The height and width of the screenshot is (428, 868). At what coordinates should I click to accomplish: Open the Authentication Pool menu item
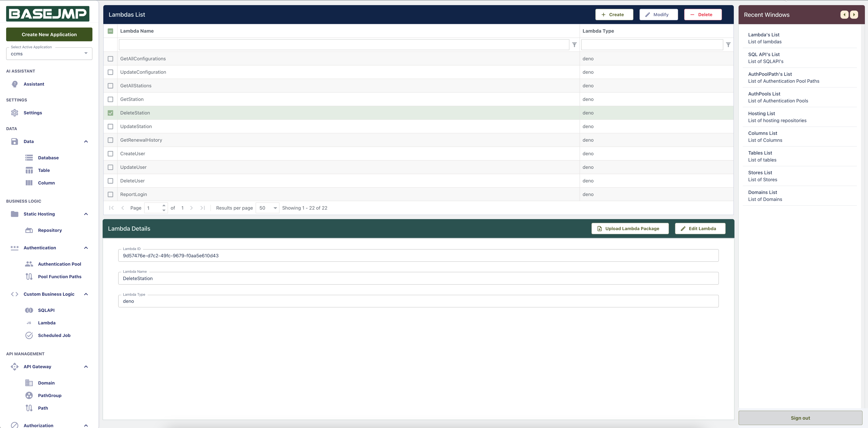tap(59, 264)
